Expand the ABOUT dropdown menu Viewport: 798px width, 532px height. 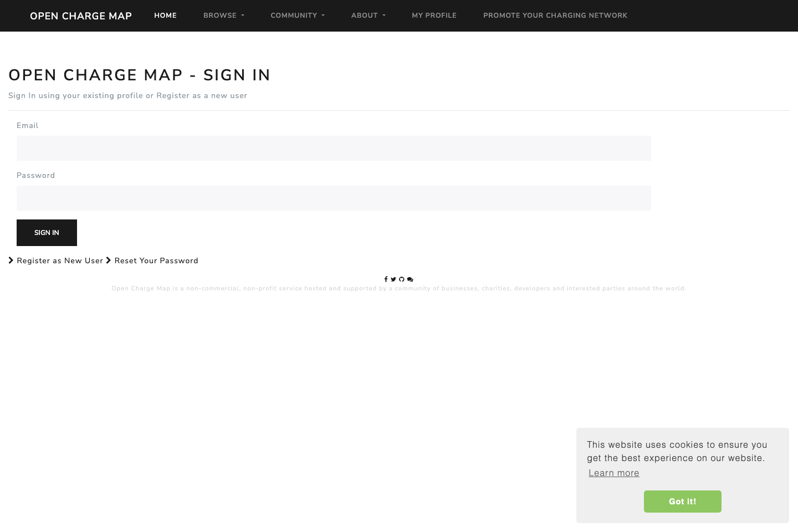[367, 16]
